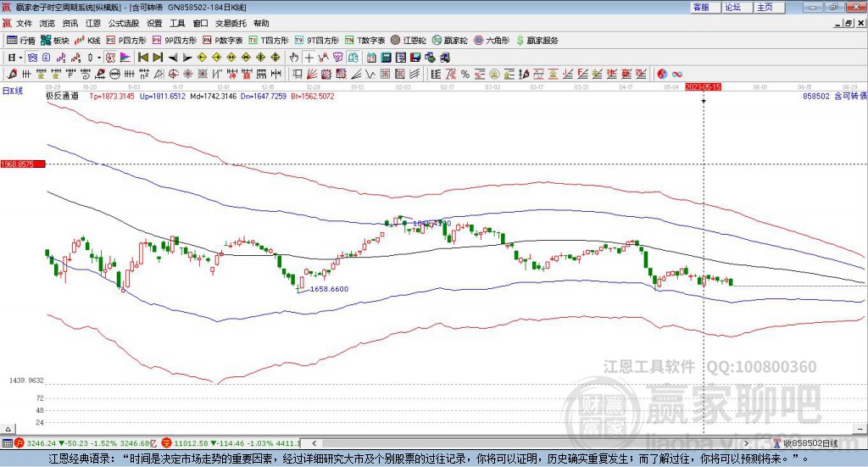
Task: Open the 资讯 menu
Action: click(x=70, y=23)
